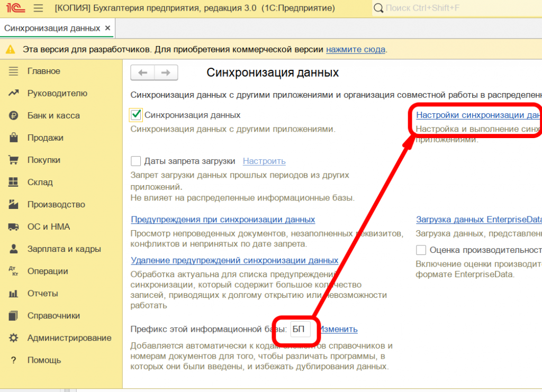Click the 'Префикс этой информационной базы' label
Image resolution: width=542 pixels, height=392 pixels.
coord(209,329)
